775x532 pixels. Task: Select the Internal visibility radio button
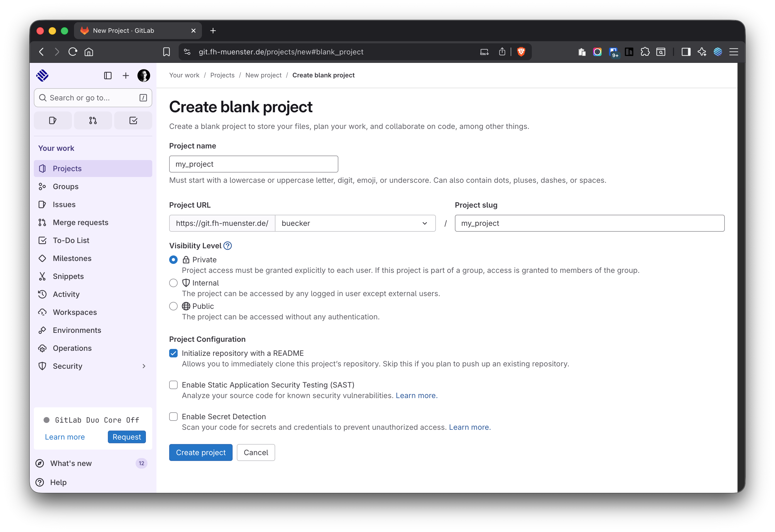click(x=173, y=283)
